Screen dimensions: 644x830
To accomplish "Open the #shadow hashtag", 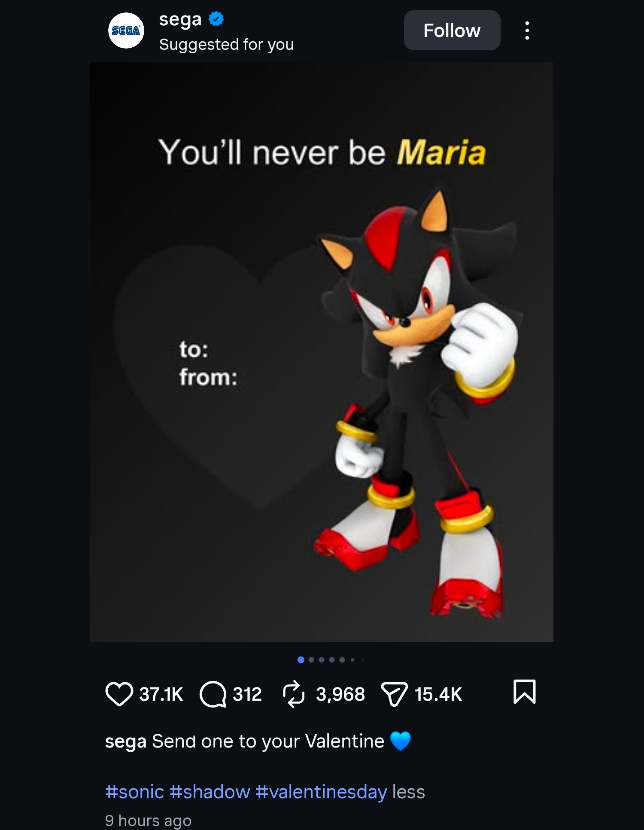I will click(x=210, y=792).
